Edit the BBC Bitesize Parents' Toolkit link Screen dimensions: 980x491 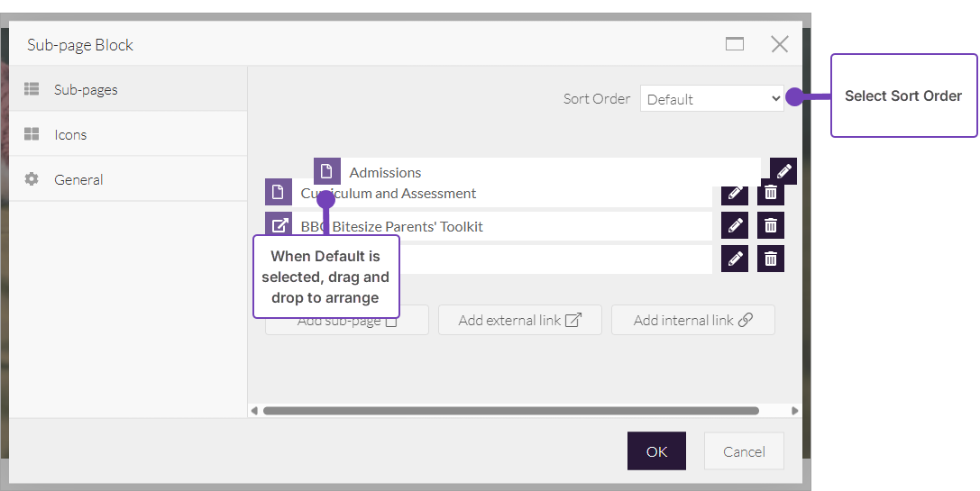coord(735,225)
